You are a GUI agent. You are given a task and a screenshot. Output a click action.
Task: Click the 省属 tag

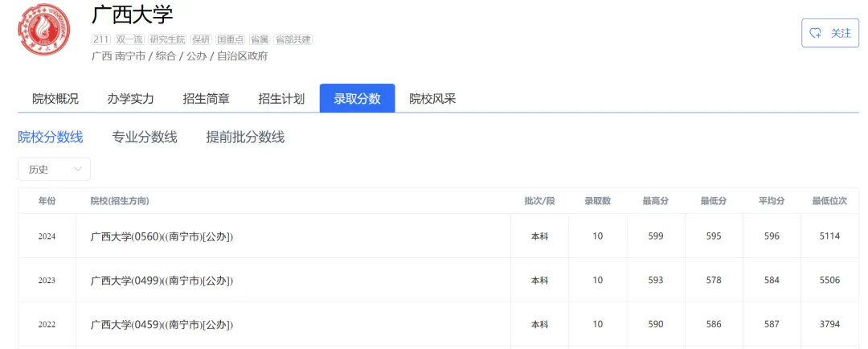(260, 40)
